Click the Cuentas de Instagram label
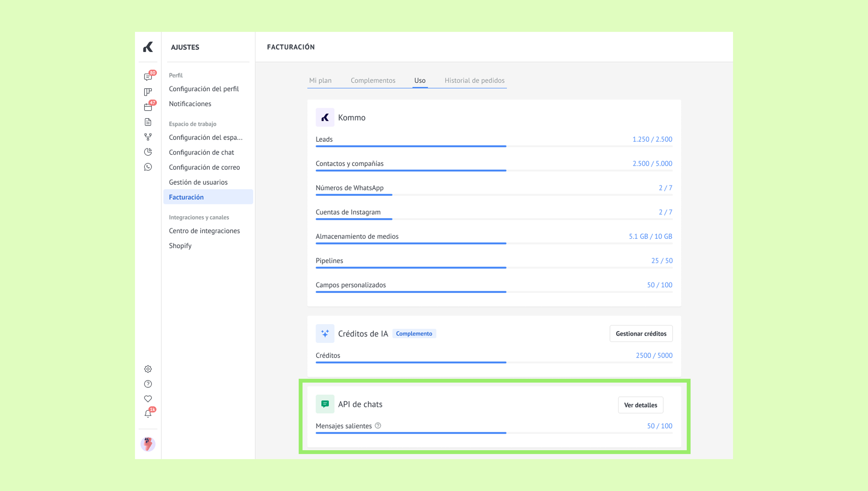 pos(348,212)
